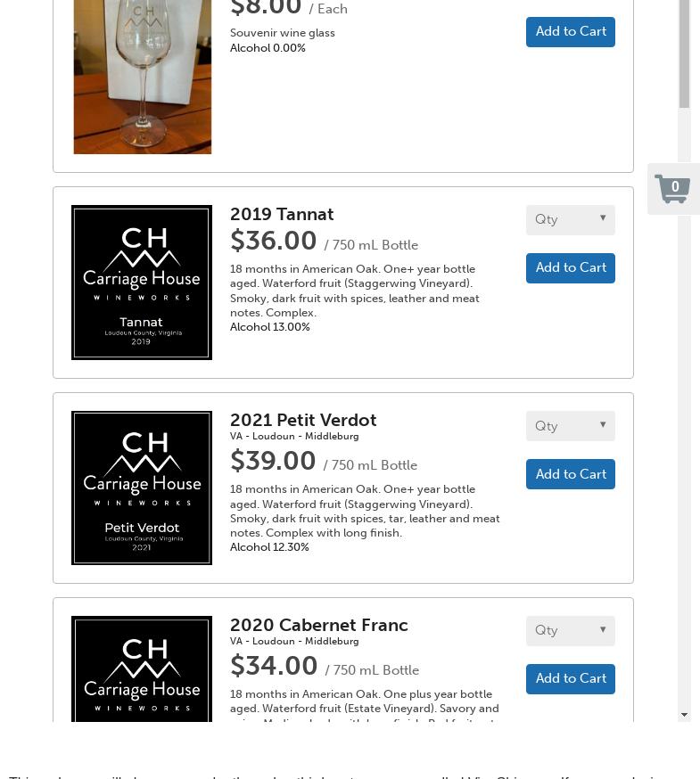Screen dimensions: 700x779
Task: Select the VA - Loudoun - Middleburg region text
Action: click(x=294, y=436)
